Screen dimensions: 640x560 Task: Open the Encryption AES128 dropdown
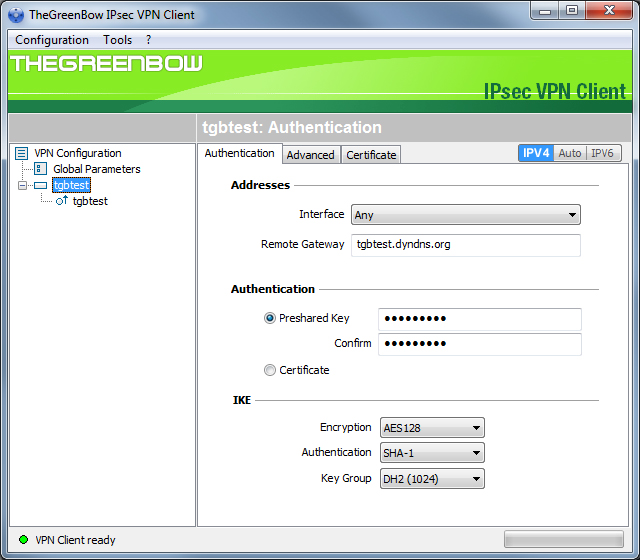click(x=432, y=428)
